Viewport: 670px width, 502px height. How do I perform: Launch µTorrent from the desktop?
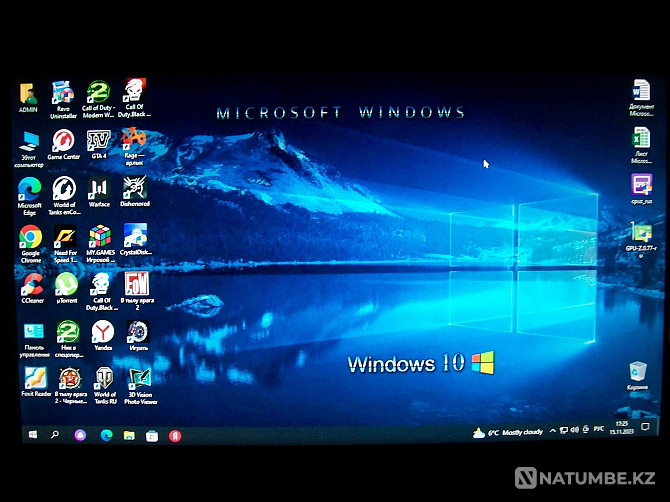tap(67, 288)
